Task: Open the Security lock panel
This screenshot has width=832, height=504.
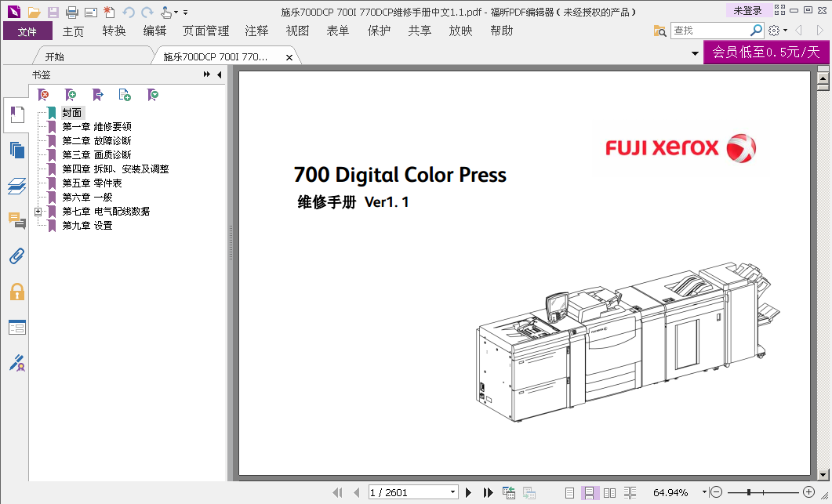Action: (17, 292)
